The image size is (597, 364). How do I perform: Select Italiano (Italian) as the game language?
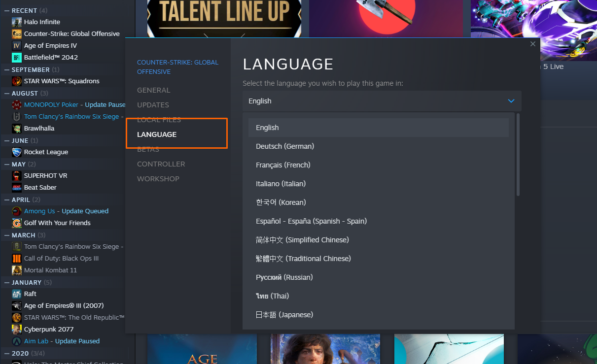click(379, 184)
